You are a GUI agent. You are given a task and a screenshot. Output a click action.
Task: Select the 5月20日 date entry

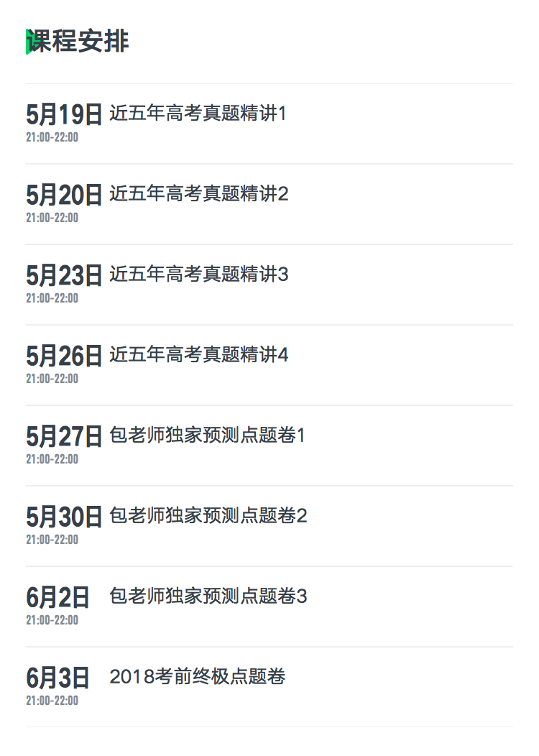[x=64, y=195]
